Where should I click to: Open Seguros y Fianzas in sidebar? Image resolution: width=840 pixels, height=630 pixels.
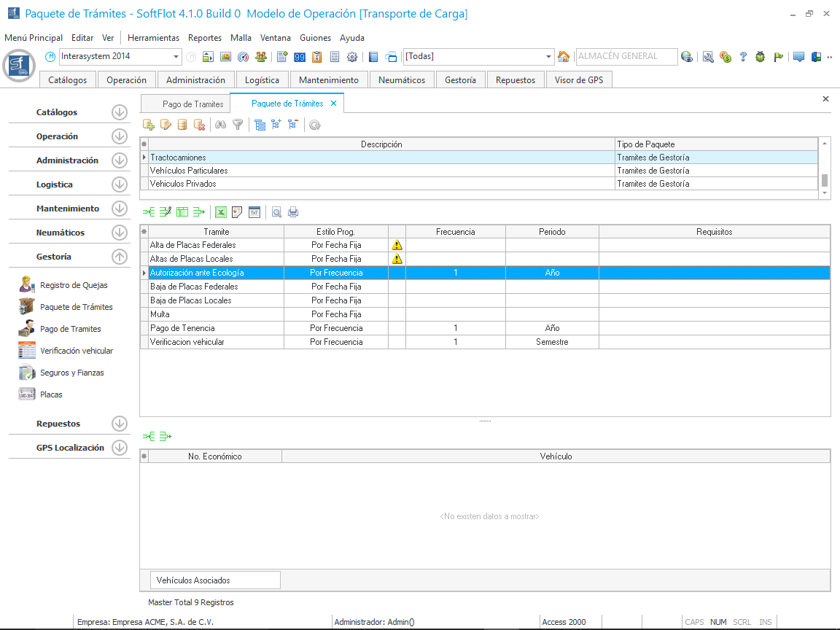point(71,373)
